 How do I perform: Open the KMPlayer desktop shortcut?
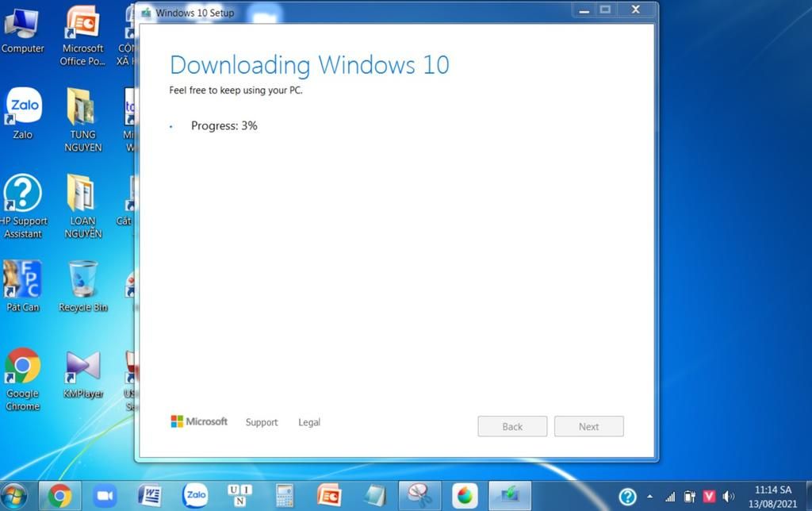click(82, 375)
